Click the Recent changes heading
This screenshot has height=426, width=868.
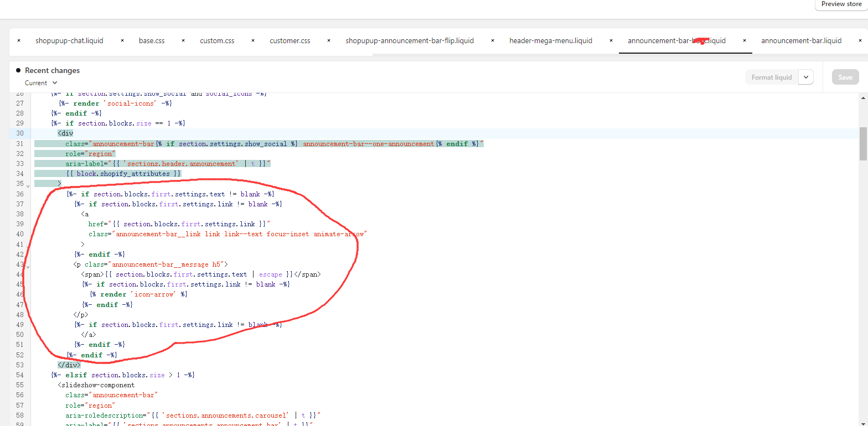tap(52, 70)
